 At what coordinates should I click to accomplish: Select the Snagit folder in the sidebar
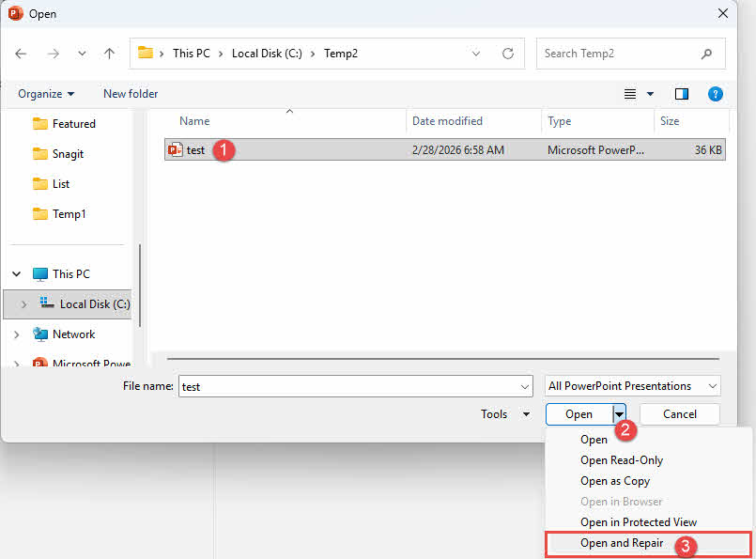(x=67, y=153)
